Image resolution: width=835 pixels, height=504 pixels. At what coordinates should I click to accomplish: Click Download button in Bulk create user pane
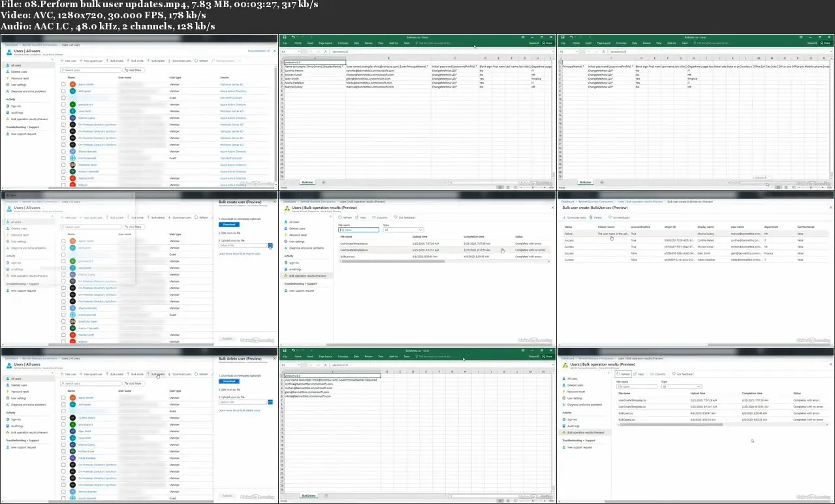point(228,225)
